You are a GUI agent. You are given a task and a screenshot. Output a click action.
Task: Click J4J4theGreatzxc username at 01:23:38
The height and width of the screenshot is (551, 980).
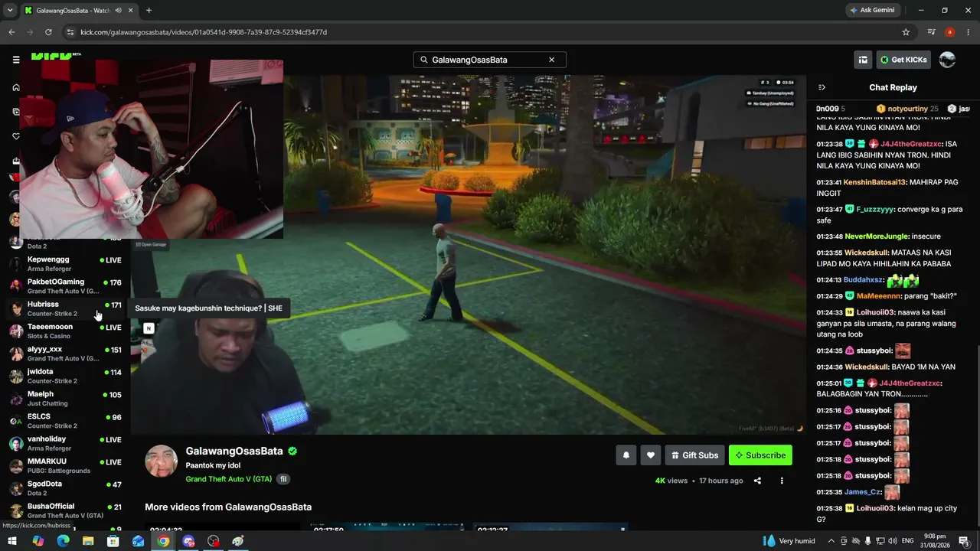tap(911, 144)
